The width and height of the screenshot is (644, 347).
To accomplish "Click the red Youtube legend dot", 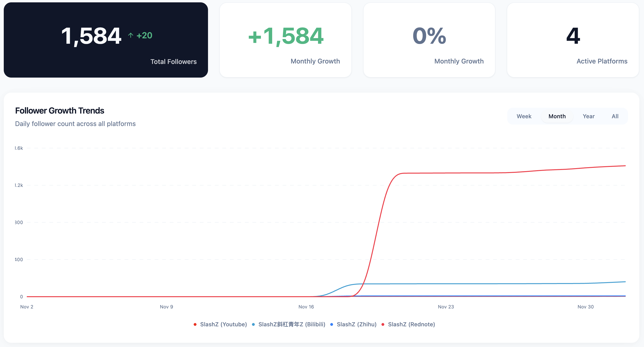I will tap(195, 324).
